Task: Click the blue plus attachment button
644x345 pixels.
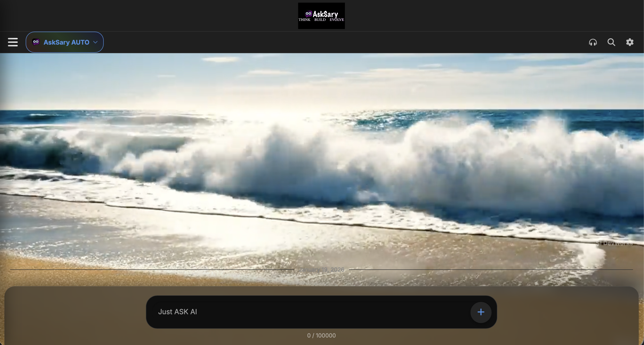Action: coord(481,312)
